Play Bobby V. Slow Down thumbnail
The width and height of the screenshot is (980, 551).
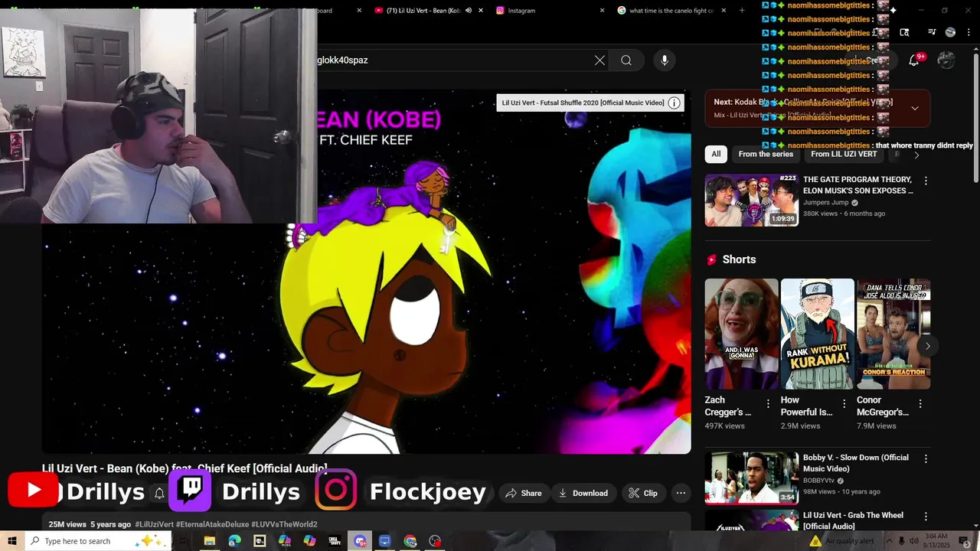(x=752, y=478)
